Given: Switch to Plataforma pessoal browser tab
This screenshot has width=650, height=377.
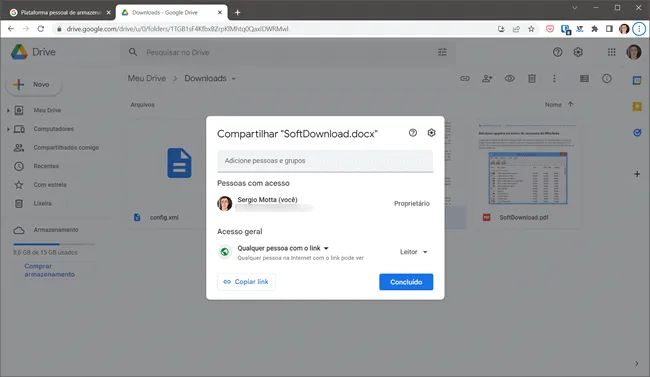Looking at the screenshot, I should point(61,12).
